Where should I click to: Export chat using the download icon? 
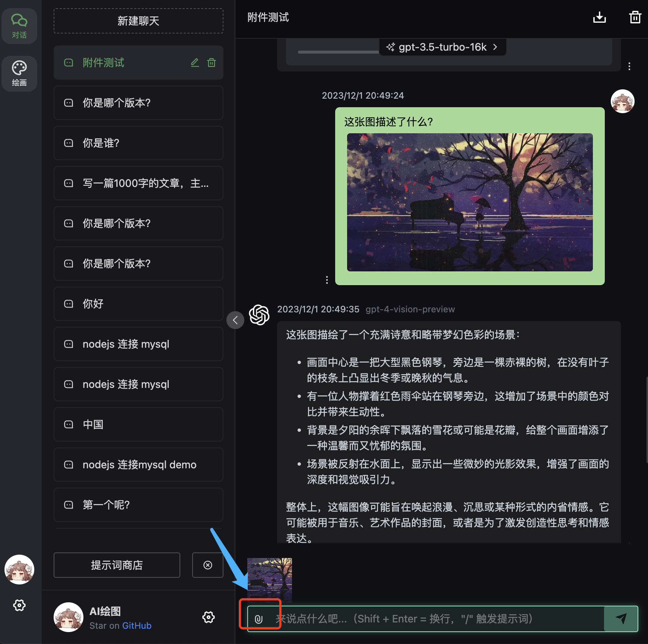[599, 17]
